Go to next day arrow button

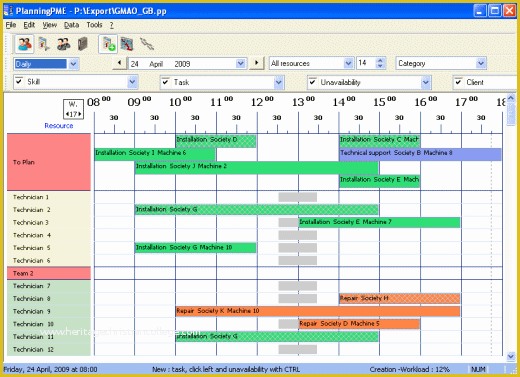(256, 63)
